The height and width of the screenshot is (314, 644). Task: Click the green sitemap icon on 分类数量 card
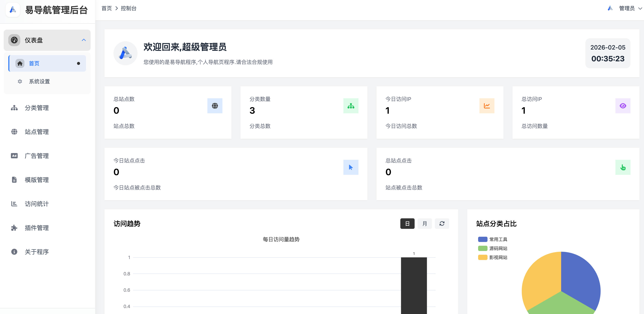(351, 106)
